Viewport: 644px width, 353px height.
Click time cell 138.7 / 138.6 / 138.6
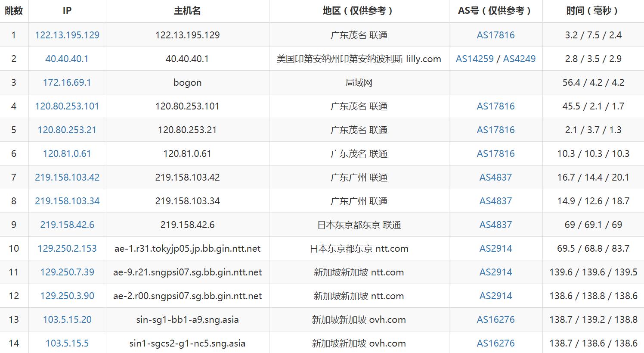click(x=593, y=343)
